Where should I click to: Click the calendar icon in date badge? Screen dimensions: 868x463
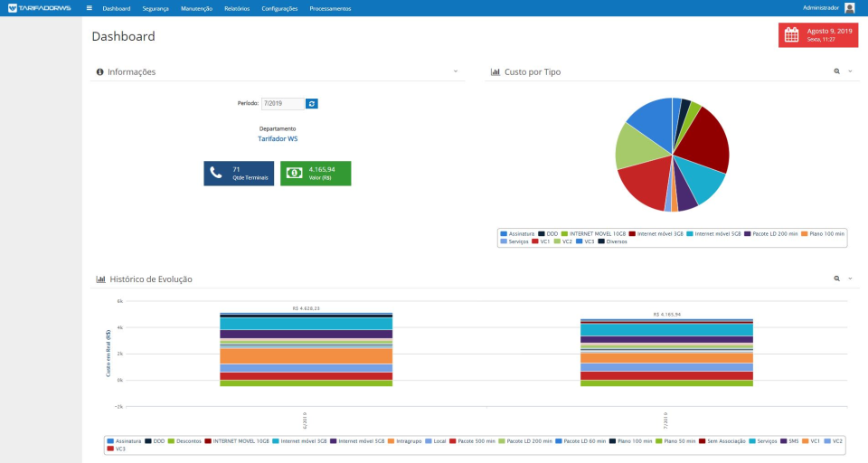(x=792, y=35)
